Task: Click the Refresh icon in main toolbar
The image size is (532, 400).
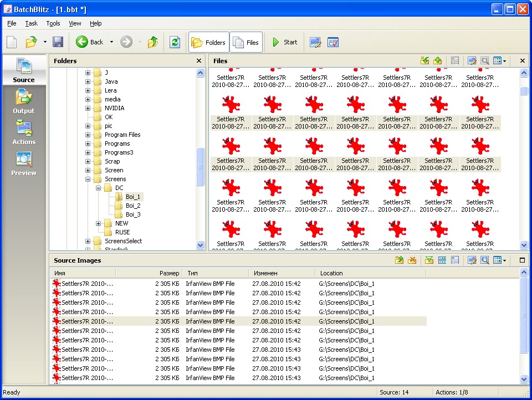Action: click(175, 42)
